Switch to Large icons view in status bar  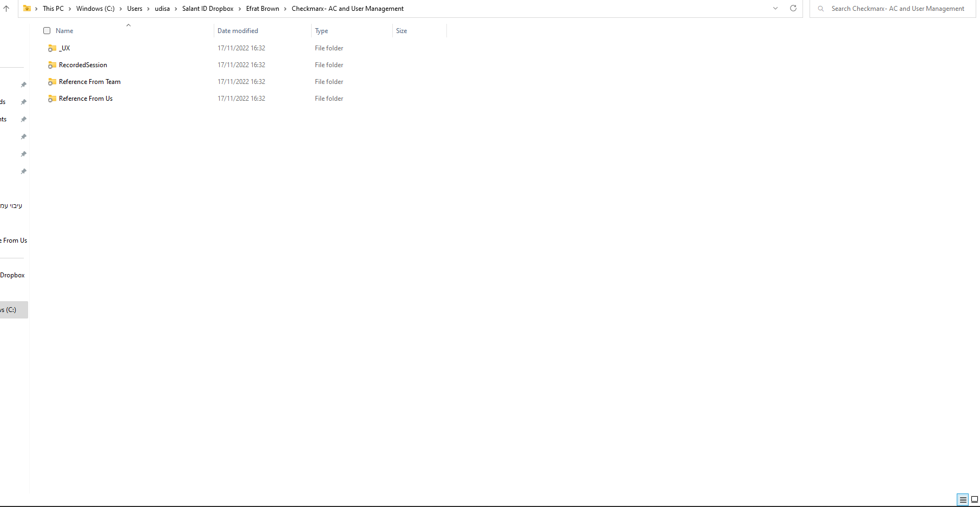point(974,500)
